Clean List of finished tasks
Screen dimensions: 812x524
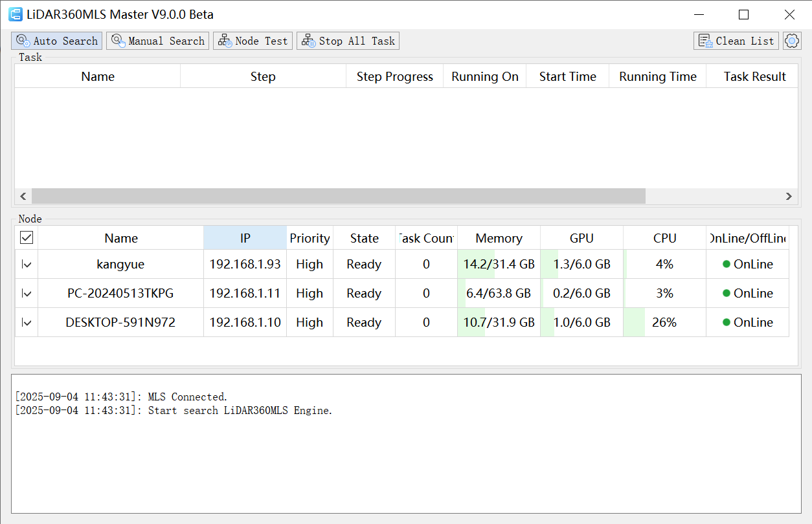pos(736,41)
